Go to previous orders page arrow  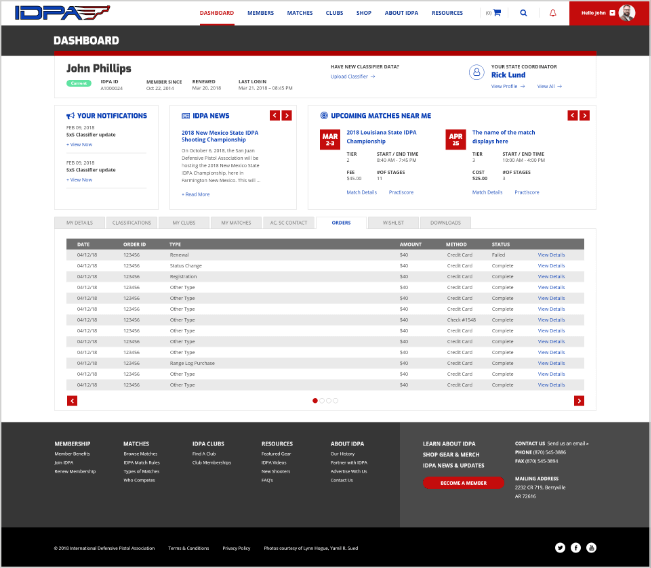click(72, 400)
